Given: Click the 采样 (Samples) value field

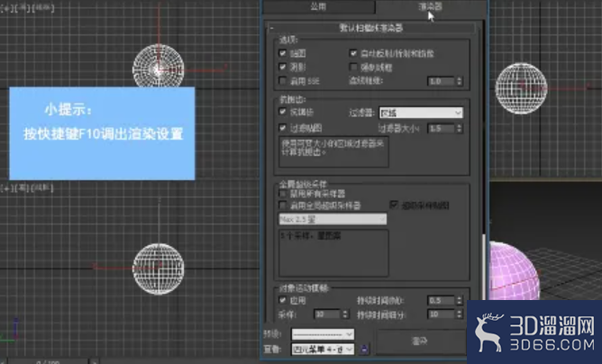Looking at the screenshot, I should (x=327, y=314).
